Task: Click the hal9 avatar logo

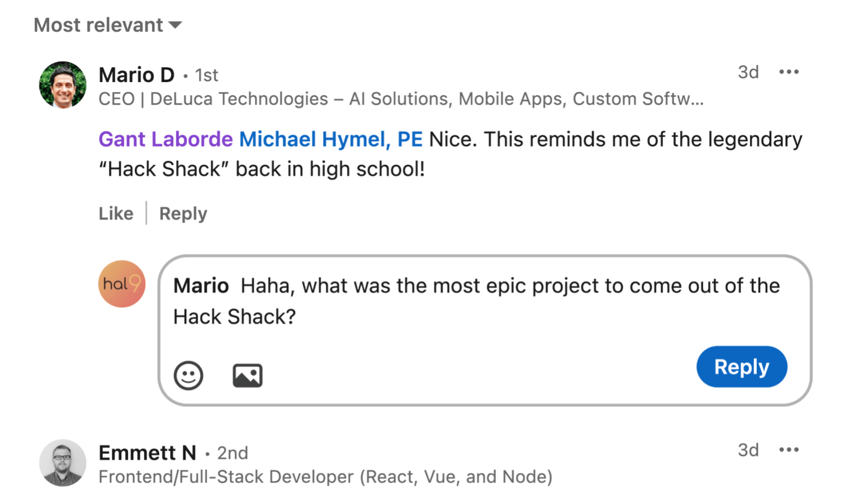Action: [122, 284]
